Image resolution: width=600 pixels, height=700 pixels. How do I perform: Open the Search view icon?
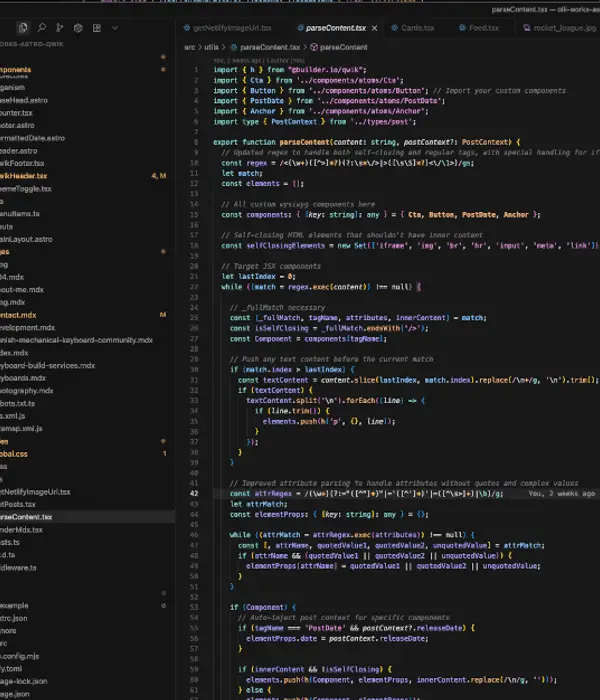tap(42, 28)
